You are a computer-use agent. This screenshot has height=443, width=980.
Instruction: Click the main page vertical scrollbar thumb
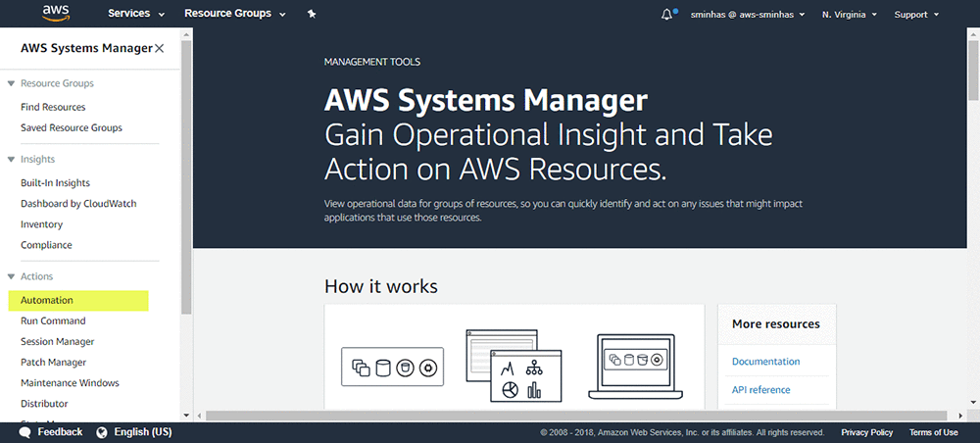coord(973,69)
